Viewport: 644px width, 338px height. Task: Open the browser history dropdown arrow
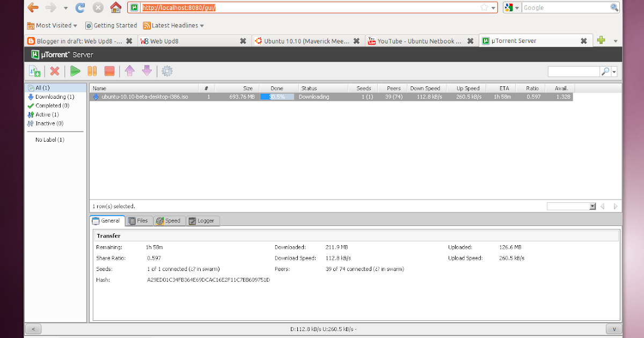[x=65, y=8]
